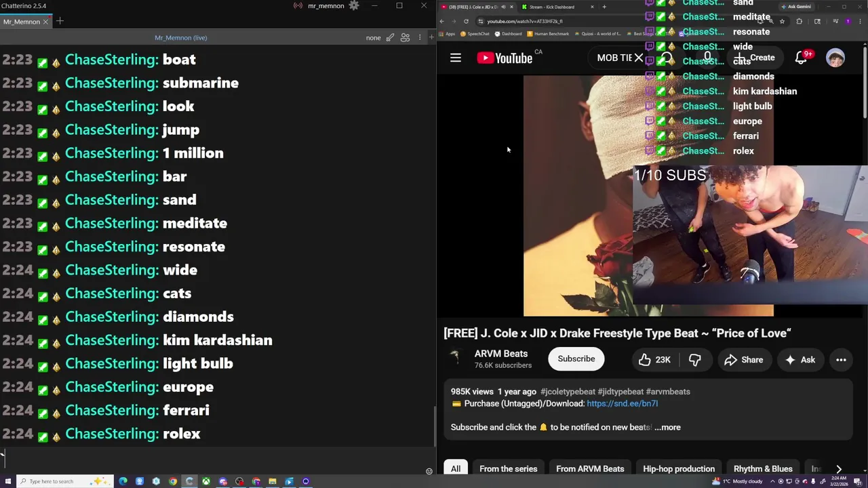Open File Explorer from taskbar
This screenshot has height=488, width=868.
pos(272,481)
